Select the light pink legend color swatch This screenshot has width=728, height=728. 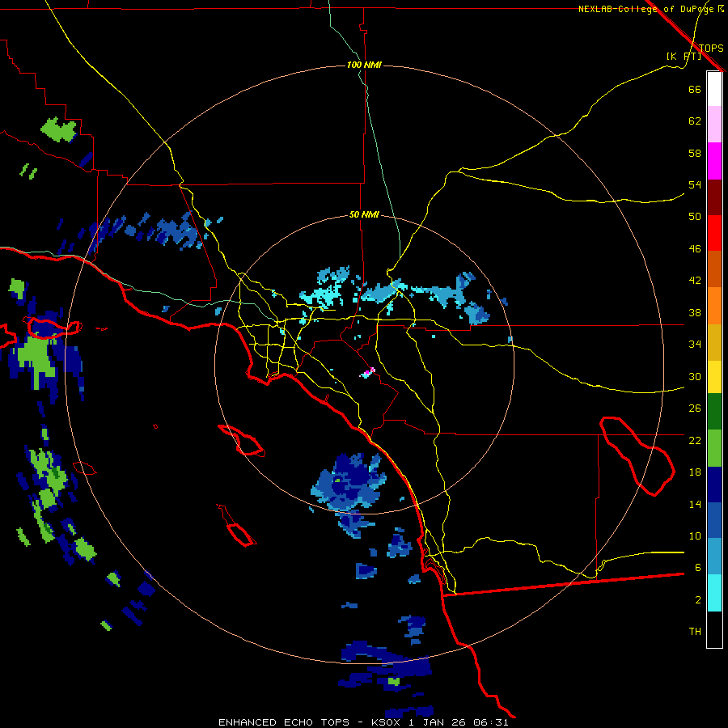click(714, 125)
